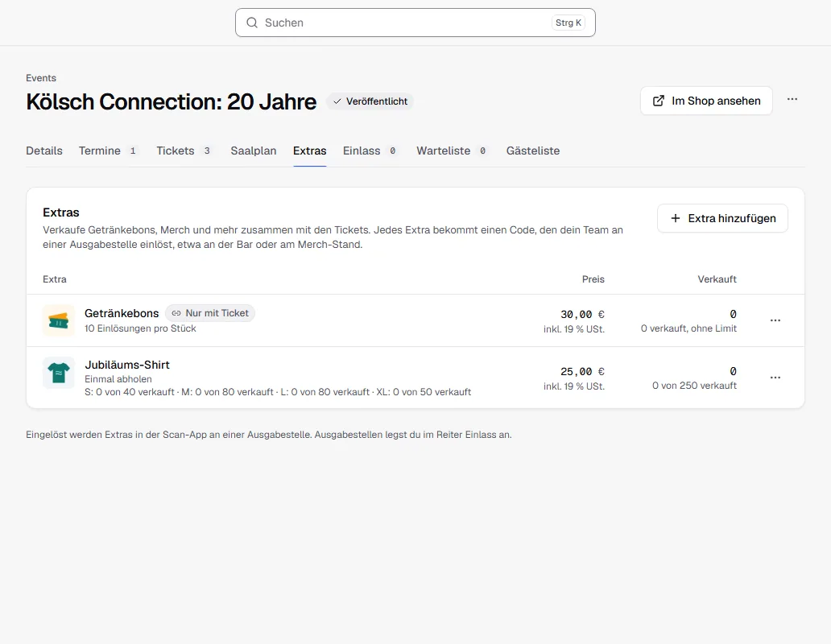This screenshot has height=644, width=831.
Task: Click the Nur mit Ticket badge
Action: (x=210, y=313)
